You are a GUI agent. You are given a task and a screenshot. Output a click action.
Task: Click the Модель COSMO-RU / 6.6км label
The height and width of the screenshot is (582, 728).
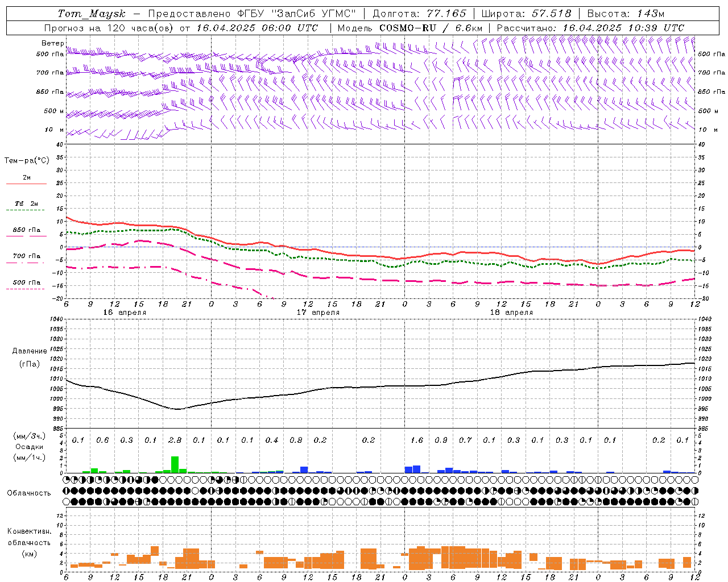[410, 28]
